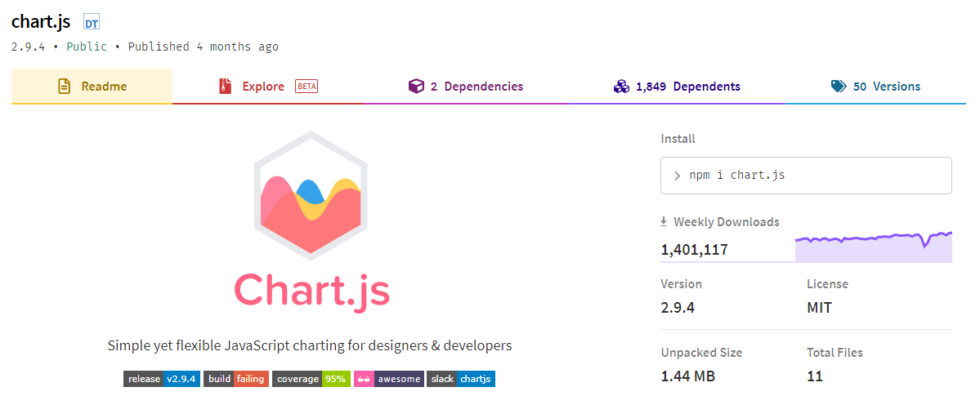This screenshot has width=980, height=396.
Task: Open the slack chartjs badge
Action: click(x=461, y=379)
